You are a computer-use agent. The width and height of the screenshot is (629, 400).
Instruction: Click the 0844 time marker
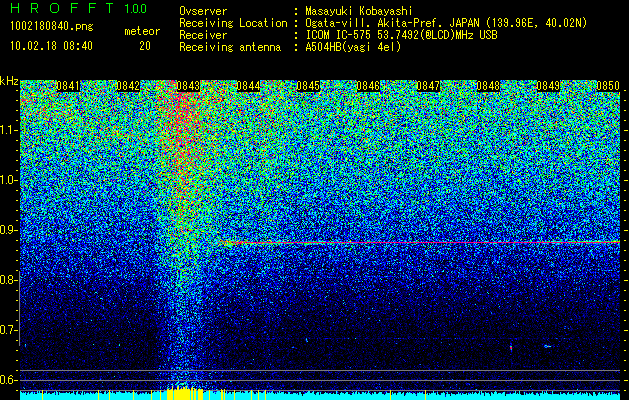(x=248, y=86)
